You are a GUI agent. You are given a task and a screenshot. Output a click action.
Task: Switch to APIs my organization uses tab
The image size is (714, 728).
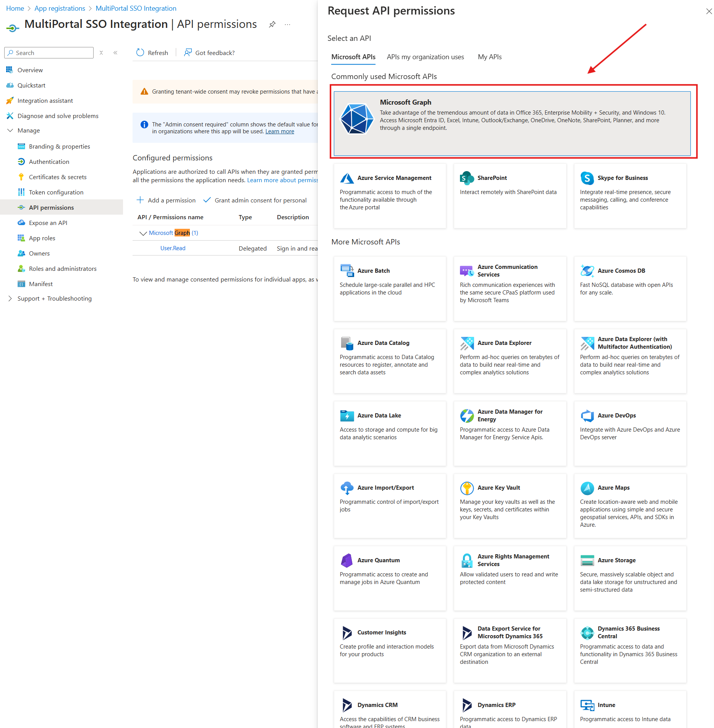tap(425, 57)
